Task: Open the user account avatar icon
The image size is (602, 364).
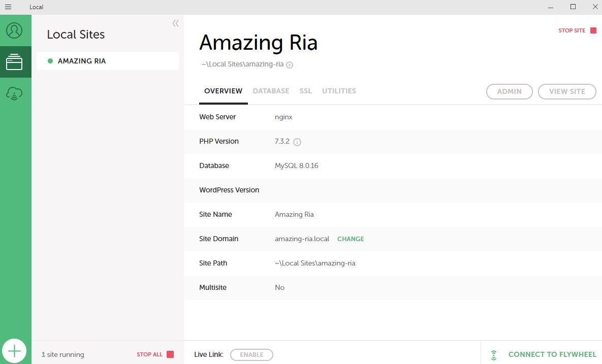Action: 14,30
